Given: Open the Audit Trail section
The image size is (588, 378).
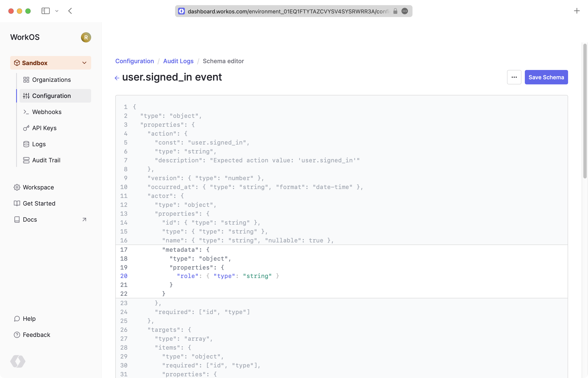Looking at the screenshot, I should click(x=46, y=160).
